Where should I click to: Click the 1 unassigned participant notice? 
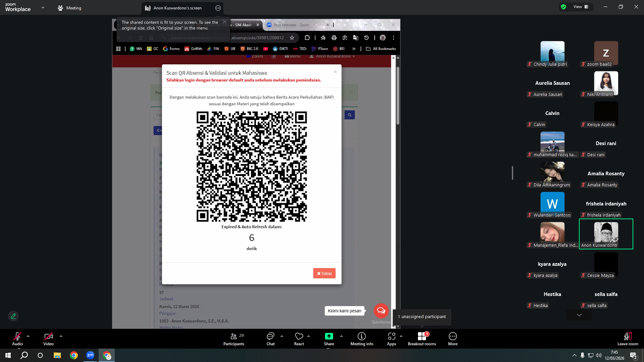pos(422,317)
